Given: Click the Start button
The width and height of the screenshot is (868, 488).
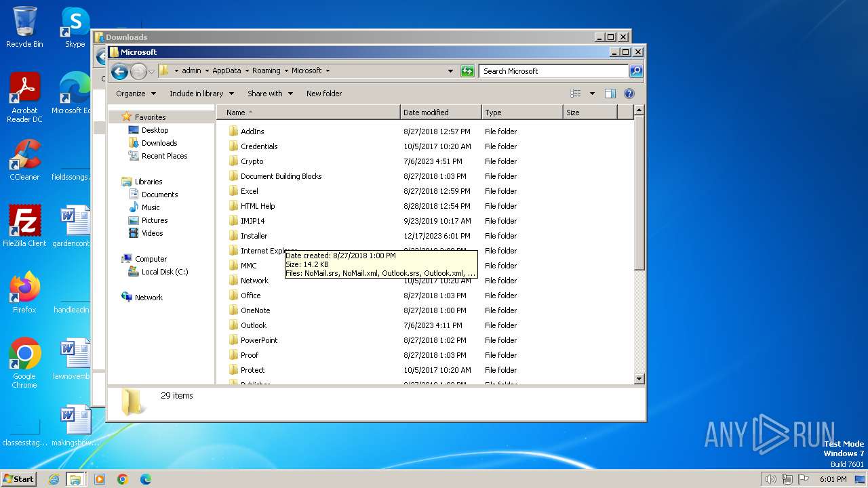Looking at the screenshot, I should point(18,479).
